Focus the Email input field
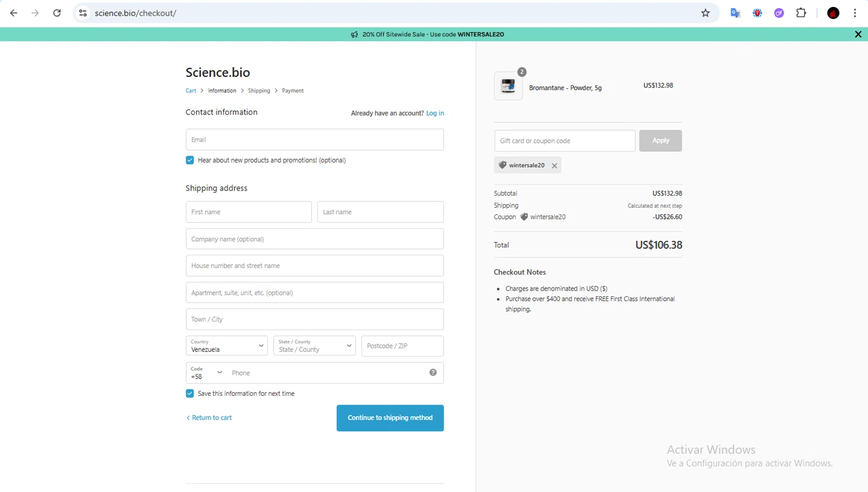 315,139
